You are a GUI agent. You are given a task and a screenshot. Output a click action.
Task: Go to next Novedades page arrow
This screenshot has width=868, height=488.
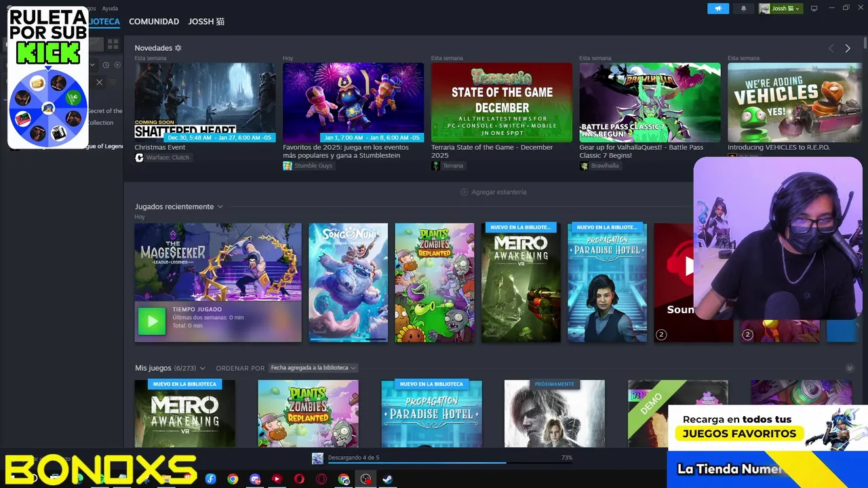point(848,48)
